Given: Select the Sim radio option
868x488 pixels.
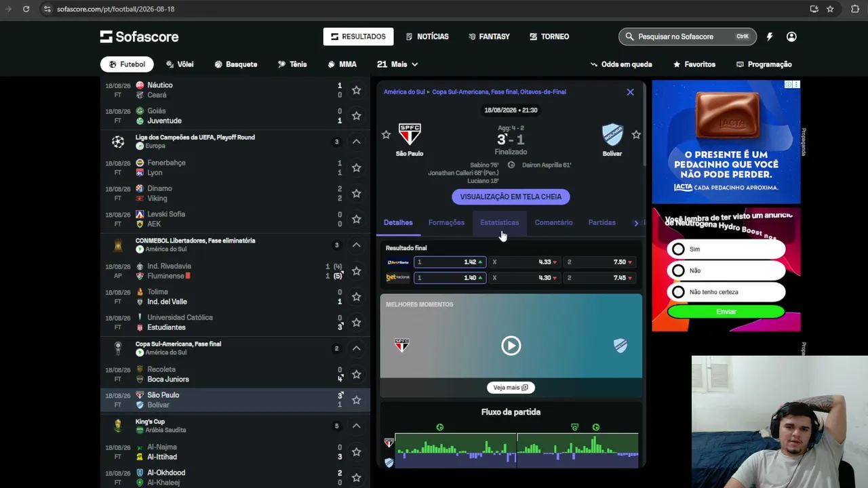Looking at the screenshot, I should (x=678, y=249).
